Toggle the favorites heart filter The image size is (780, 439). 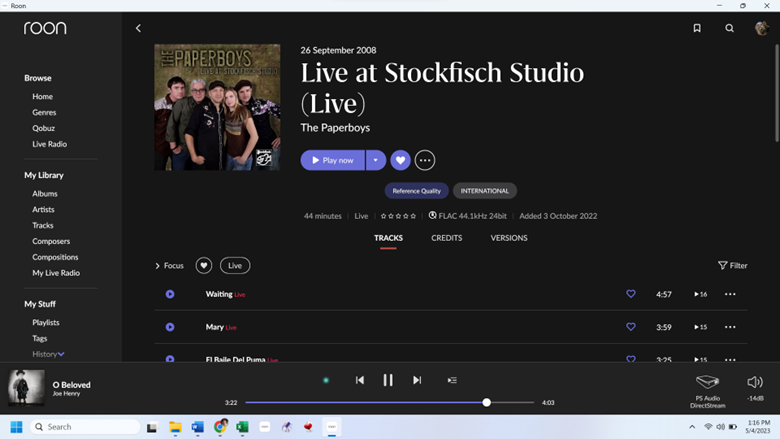tap(203, 265)
